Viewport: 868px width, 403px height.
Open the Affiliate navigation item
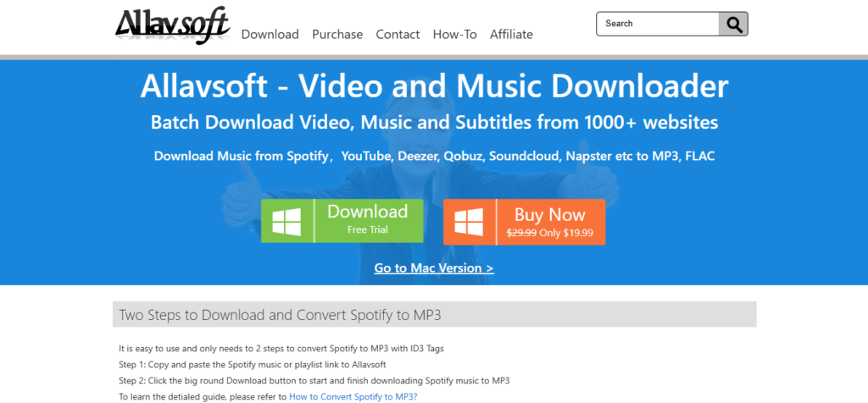[x=511, y=35]
